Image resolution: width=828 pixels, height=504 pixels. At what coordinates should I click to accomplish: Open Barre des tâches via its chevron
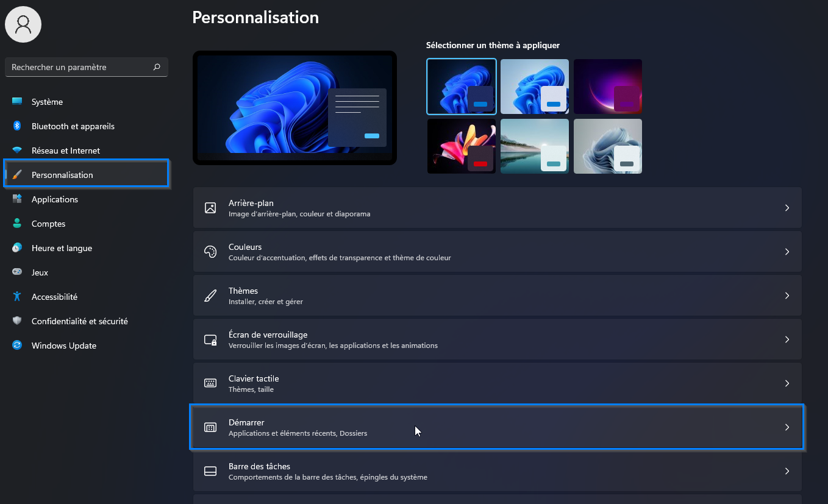click(x=787, y=471)
